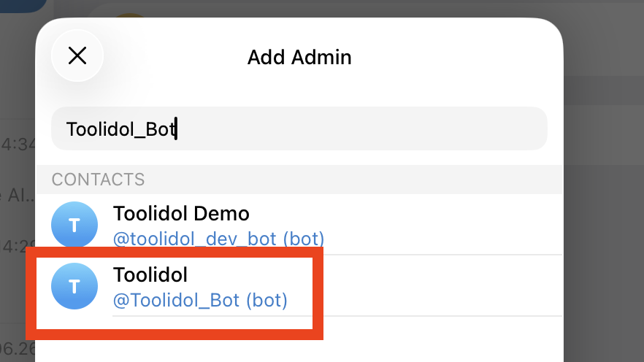Place cursor after Toolidol_Bot text in search
Viewport: 644px width, 362px height.
[176, 129]
